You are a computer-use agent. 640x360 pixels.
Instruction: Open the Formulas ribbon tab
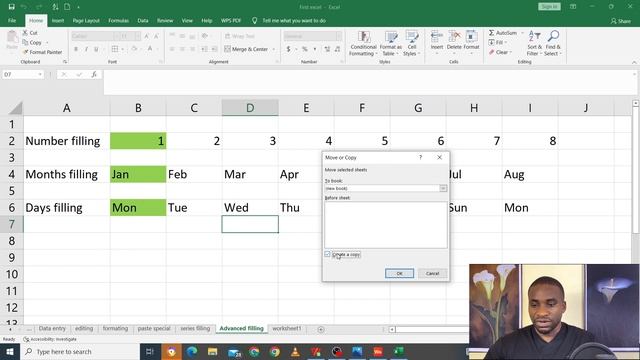pyautogui.click(x=118, y=20)
